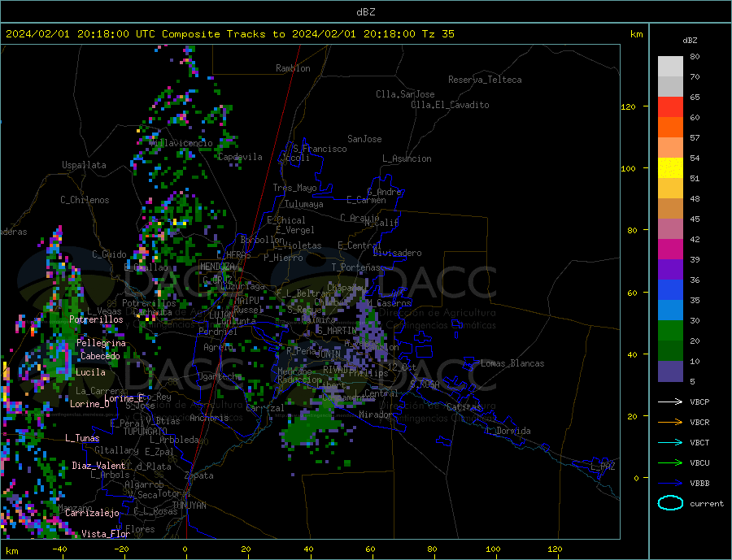This screenshot has height=560, width=732.
Task: Click the Capdevila label on map
Action: [240, 157]
